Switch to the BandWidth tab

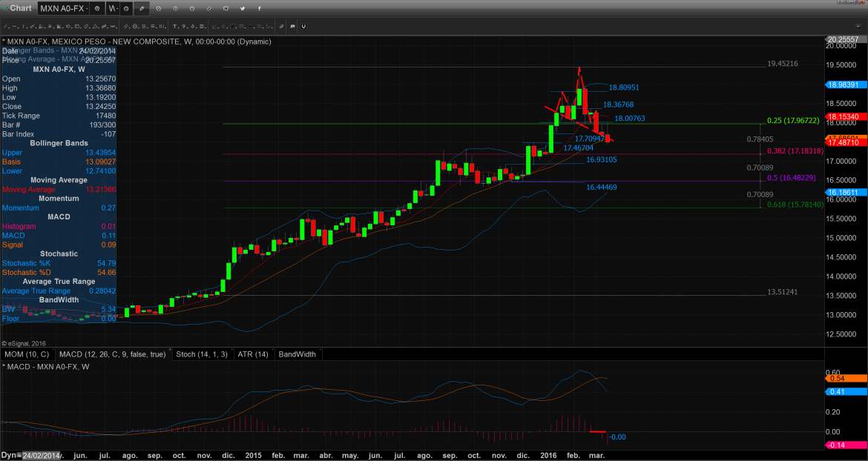coord(297,354)
